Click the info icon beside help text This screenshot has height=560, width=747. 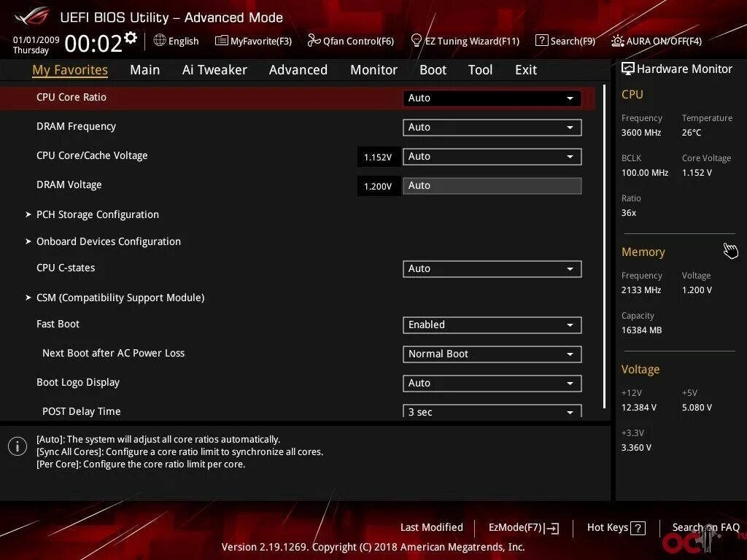point(18,446)
